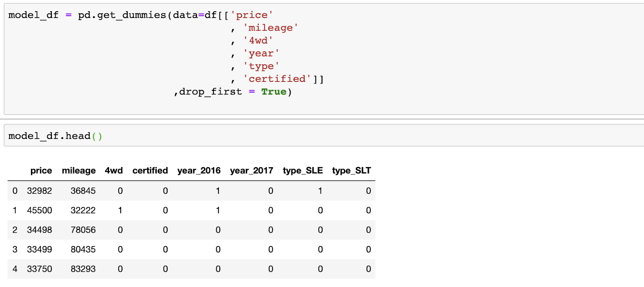The image size is (644, 287).
Task: Select the 'type_SLE' column header
Action: (x=303, y=170)
